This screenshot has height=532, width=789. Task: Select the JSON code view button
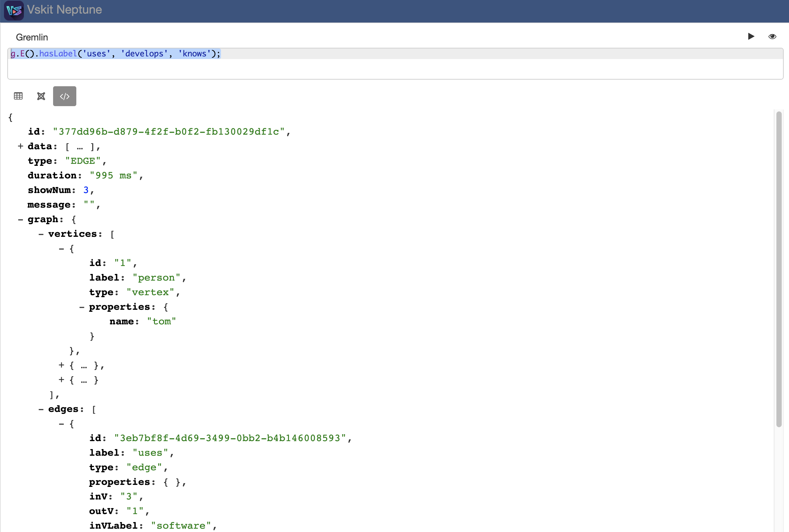click(64, 96)
